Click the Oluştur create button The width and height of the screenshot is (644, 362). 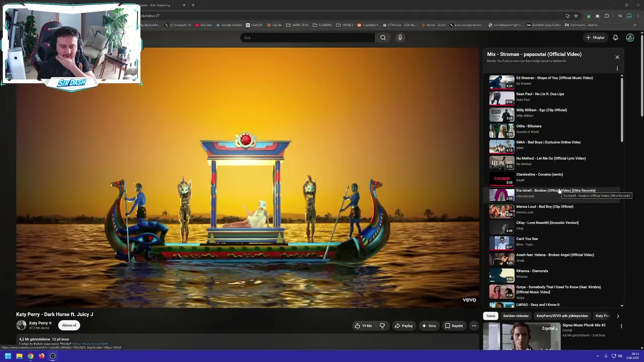595,38
